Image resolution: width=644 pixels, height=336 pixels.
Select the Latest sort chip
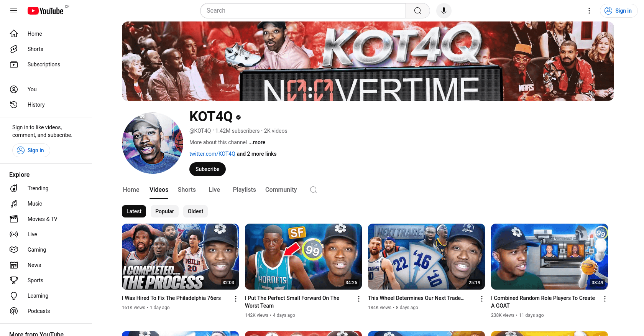134,211
